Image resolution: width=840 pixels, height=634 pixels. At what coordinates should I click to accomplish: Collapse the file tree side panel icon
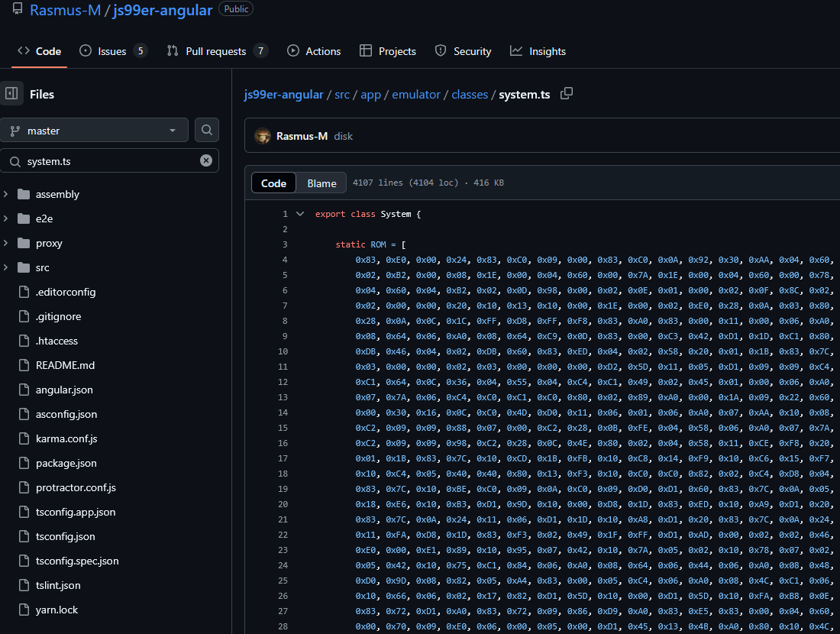[x=11, y=94]
